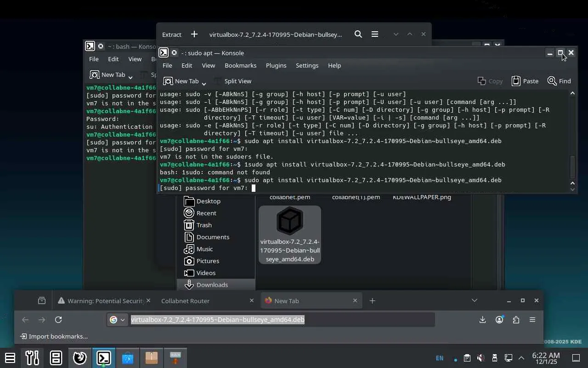Open a new Firefox tab with the plus button
Image resolution: width=588 pixels, height=368 pixels.
click(x=373, y=301)
